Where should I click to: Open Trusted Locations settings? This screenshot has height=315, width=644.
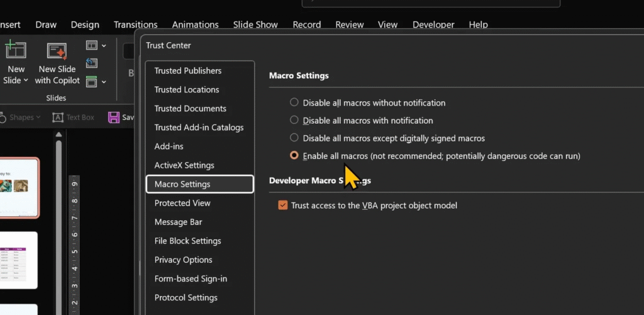click(187, 89)
